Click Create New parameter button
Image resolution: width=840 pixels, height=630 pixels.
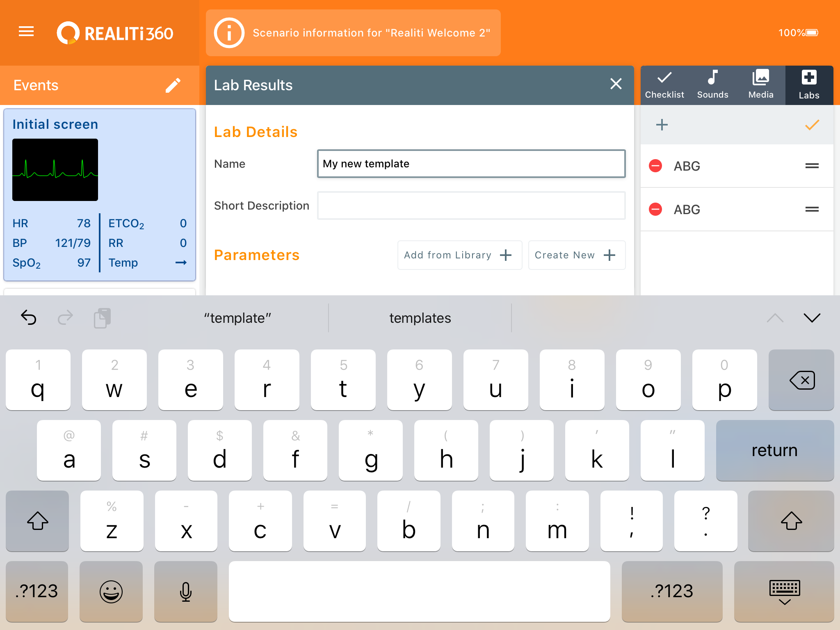576,255
